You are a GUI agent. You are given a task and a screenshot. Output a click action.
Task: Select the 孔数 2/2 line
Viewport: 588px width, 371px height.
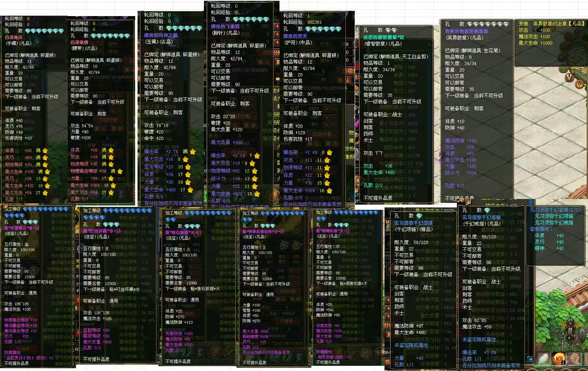[x=373, y=185]
